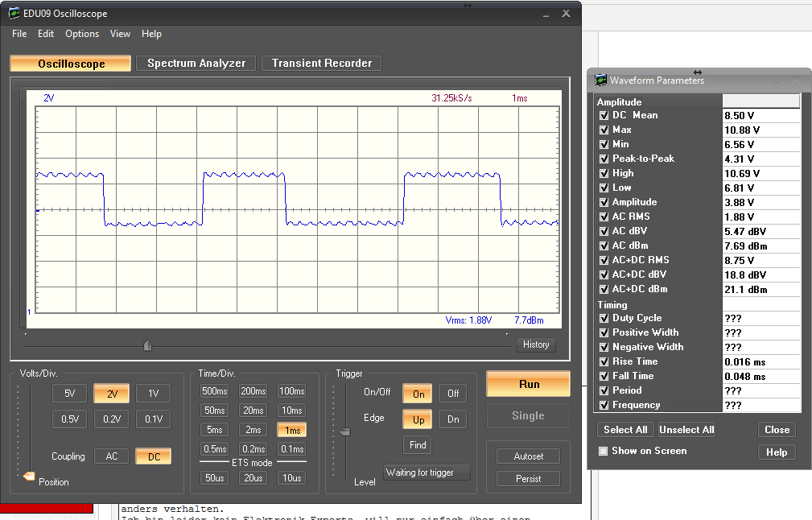Click the History button
812x520 pixels.
point(535,345)
